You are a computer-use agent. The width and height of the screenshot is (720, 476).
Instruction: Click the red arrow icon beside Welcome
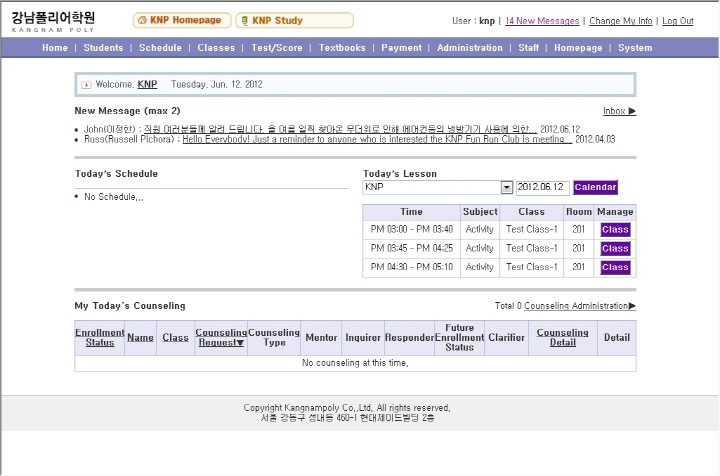[x=86, y=85]
